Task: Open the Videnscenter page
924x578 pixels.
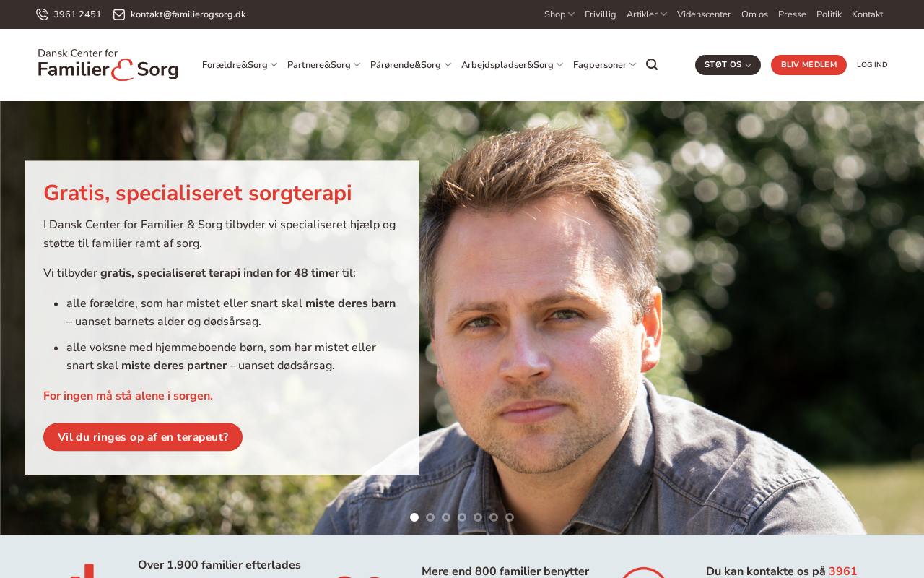Action: 704,14
